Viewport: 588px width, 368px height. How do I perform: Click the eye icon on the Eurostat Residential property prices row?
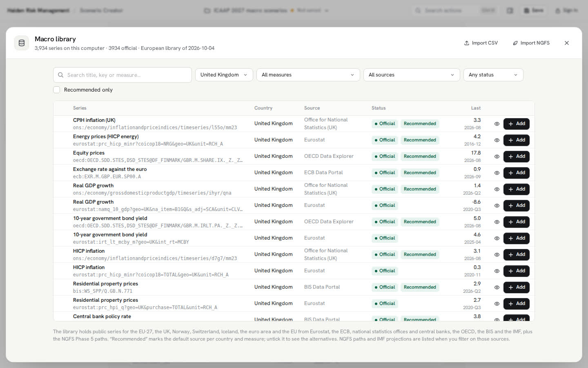(x=497, y=304)
